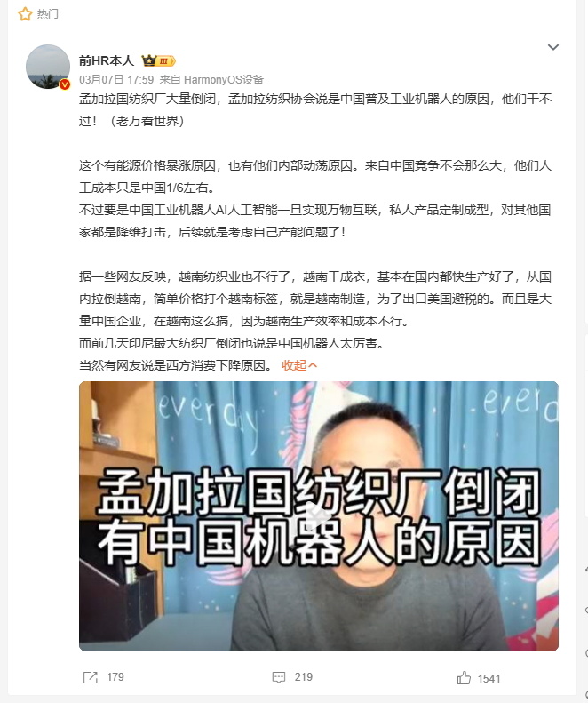Like the post with thumbs-up icon
This screenshot has height=703, width=588.
[464, 678]
